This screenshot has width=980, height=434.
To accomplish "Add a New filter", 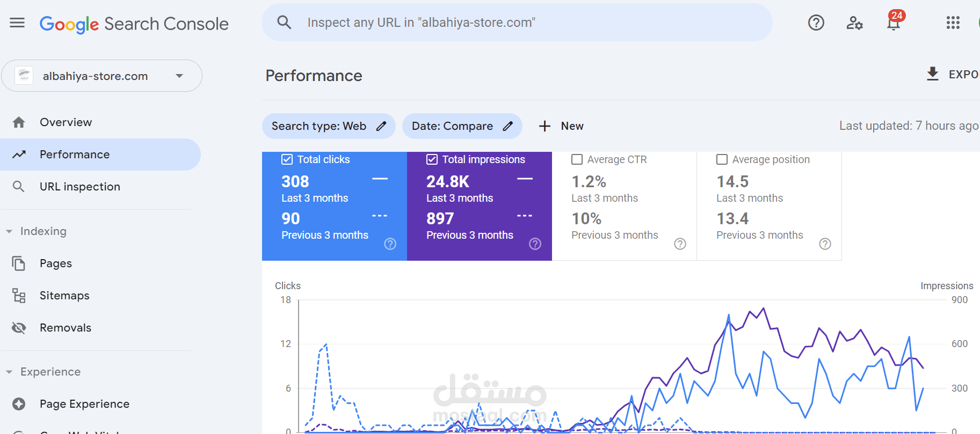I will point(561,126).
